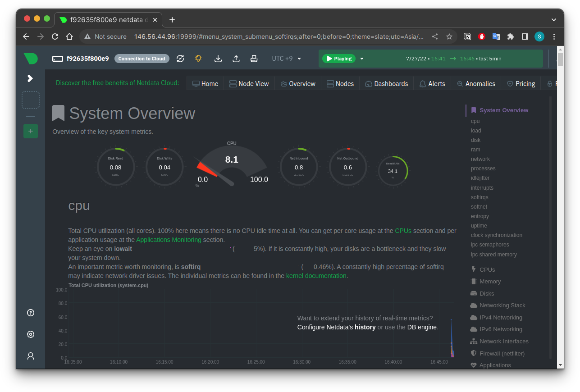Toggle the green Playing button
580x392 pixels.
(x=339, y=59)
